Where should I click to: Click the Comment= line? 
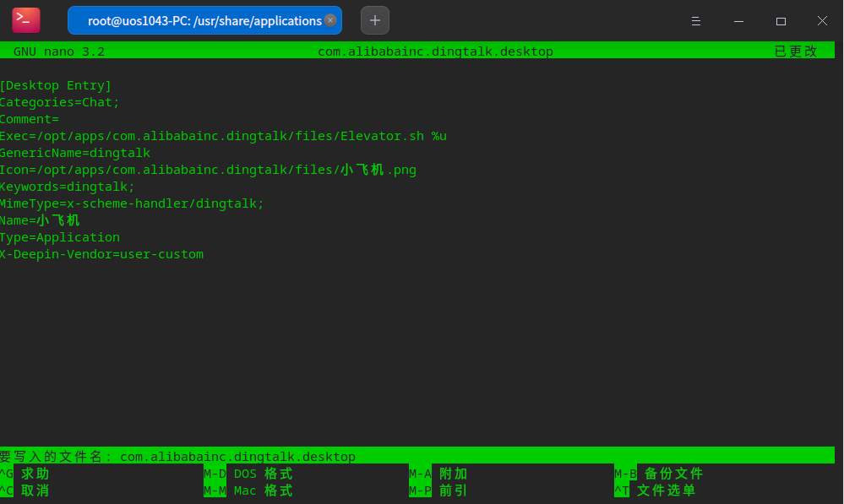pos(30,119)
